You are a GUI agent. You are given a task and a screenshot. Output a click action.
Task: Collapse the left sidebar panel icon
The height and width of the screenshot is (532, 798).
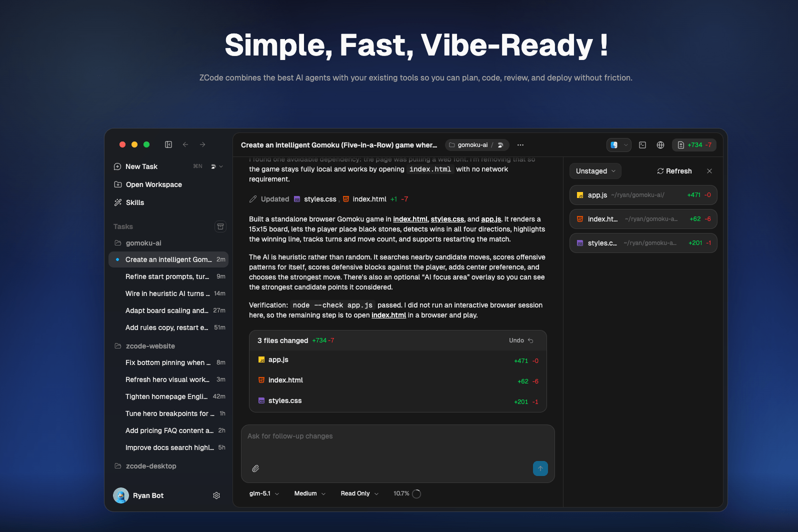tap(168, 144)
